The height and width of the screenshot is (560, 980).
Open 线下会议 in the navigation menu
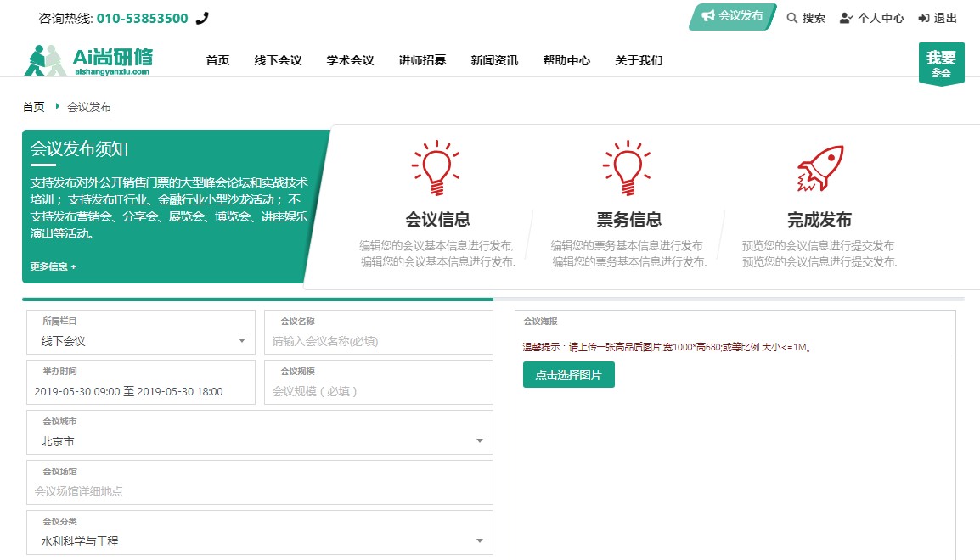278,60
